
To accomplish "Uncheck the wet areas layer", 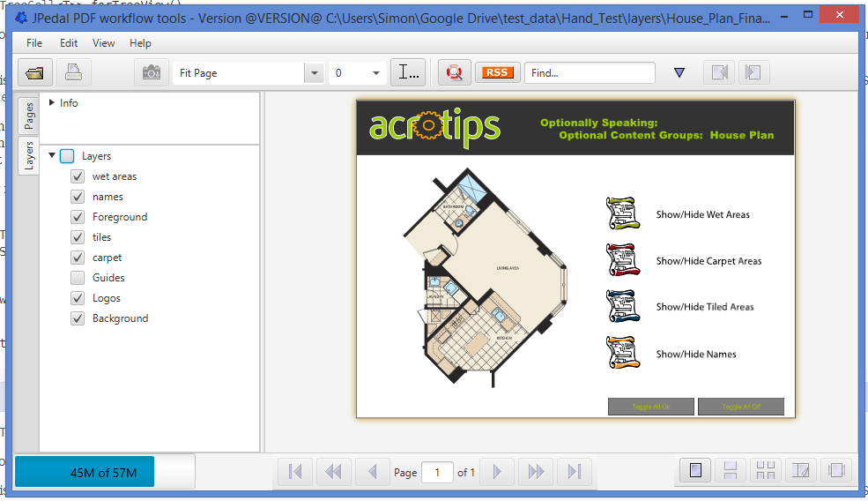I will point(78,176).
